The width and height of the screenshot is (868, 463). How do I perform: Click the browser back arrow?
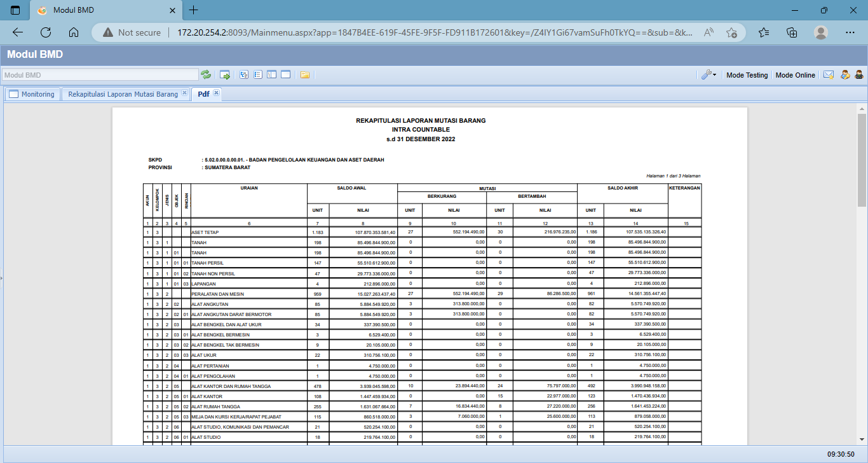(x=18, y=32)
